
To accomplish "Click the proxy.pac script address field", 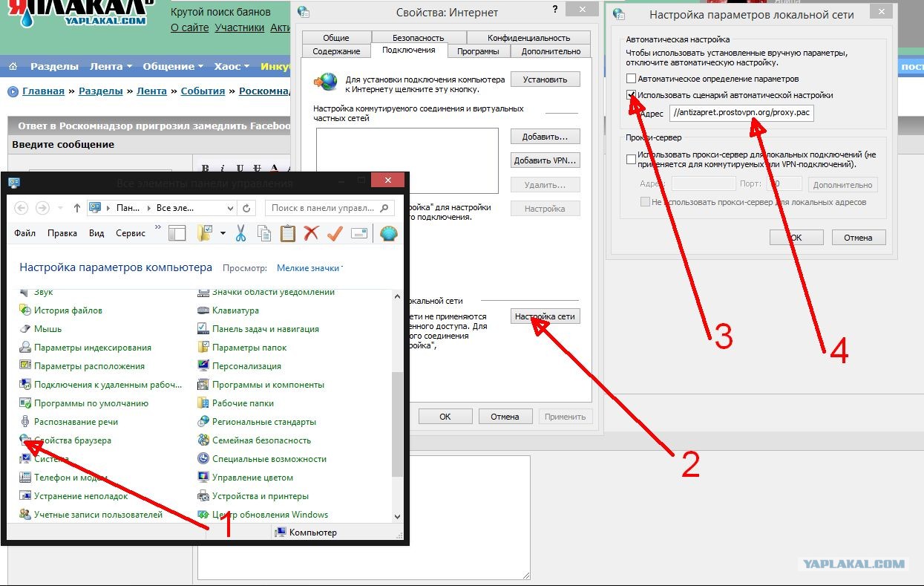I will 741,114.
